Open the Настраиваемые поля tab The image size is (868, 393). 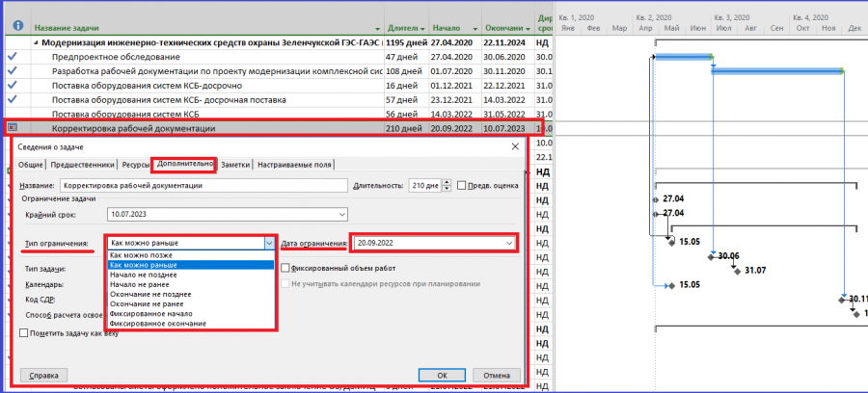(294, 165)
